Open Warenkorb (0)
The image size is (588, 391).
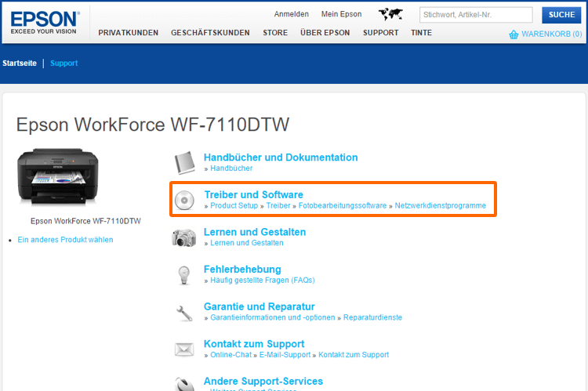(552, 34)
